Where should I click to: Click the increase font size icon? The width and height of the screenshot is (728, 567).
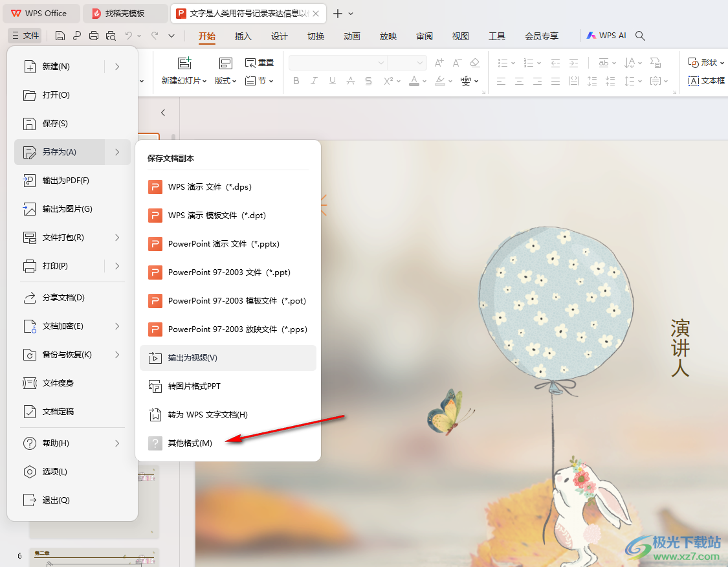[439, 63]
